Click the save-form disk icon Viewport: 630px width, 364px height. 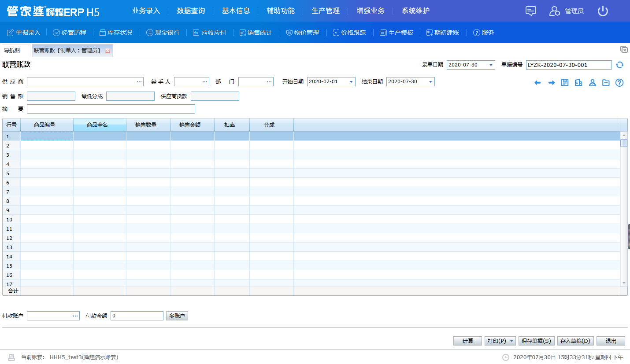coord(565,82)
